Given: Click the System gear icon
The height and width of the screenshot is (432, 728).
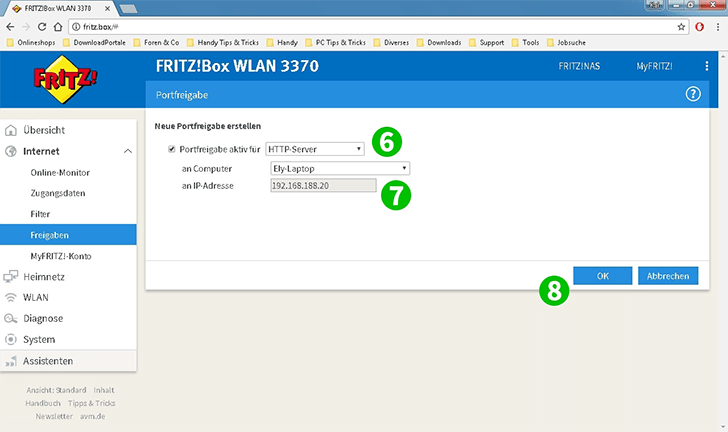Looking at the screenshot, I should (11, 340).
